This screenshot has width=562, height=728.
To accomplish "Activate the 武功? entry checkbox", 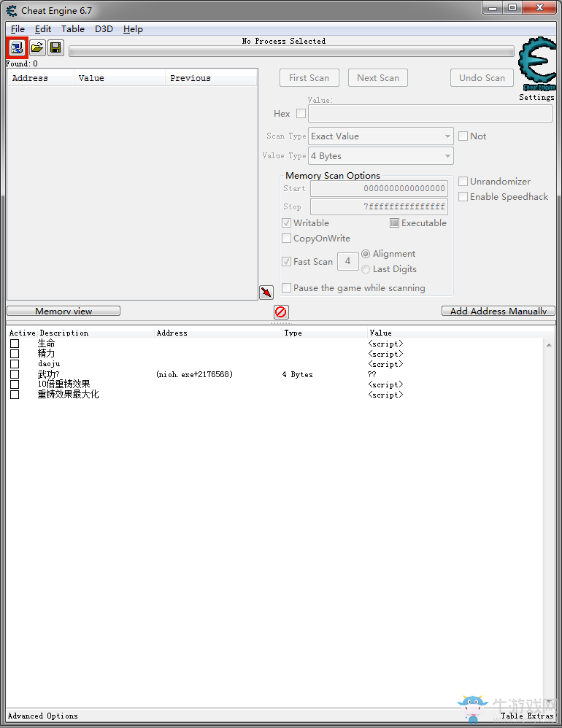I will point(15,374).
